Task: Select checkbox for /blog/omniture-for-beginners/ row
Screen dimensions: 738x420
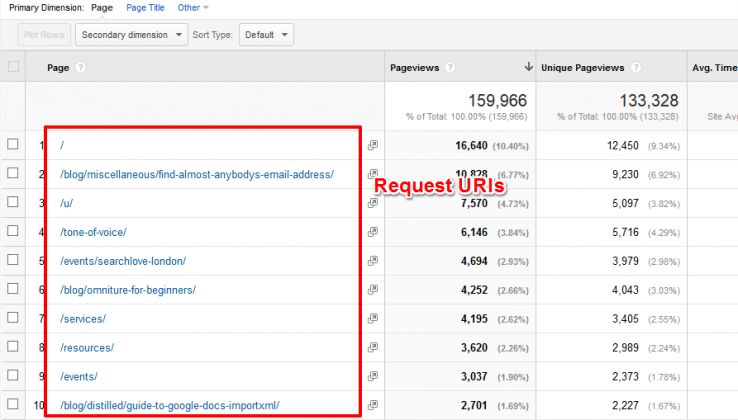Action: pos(13,290)
